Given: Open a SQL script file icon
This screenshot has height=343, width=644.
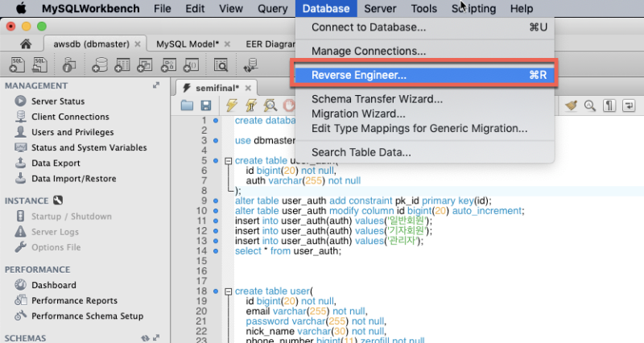Looking at the screenshot, I should (39, 65).
